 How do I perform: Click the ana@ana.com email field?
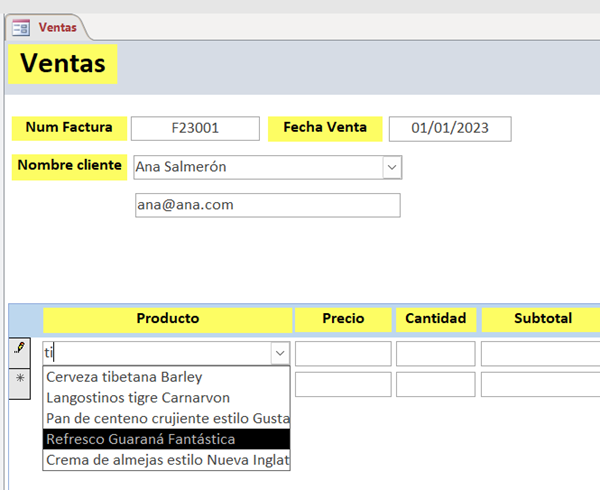[x=266, y=205]
